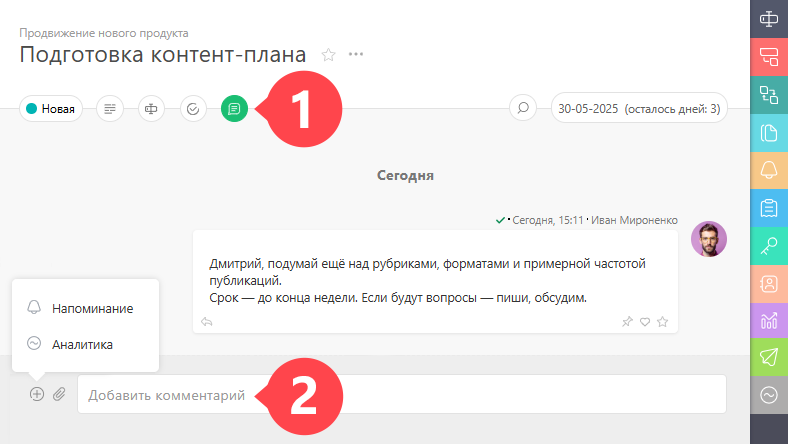Click the comment text about рубриками
The height and width of the screenshot is (444, 788).
(427, 281)
